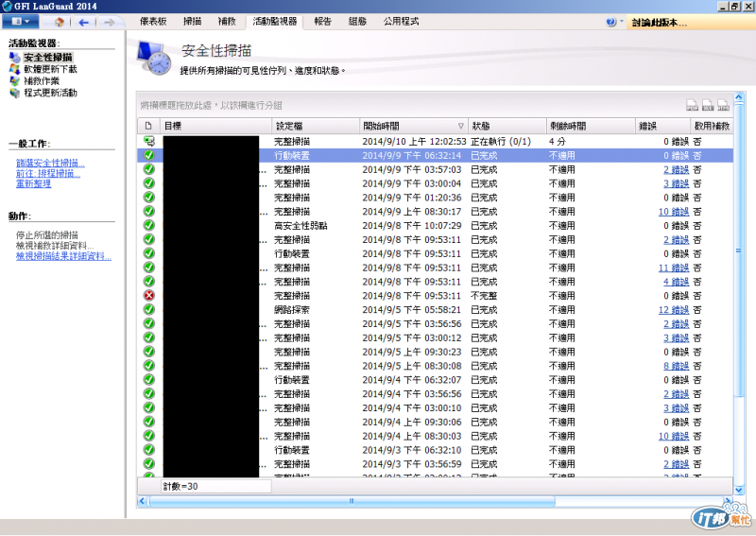The height and width of the screenshot is (536, 756).
Task: Export the list to HTML icon
Action: [x=723, y=105]
